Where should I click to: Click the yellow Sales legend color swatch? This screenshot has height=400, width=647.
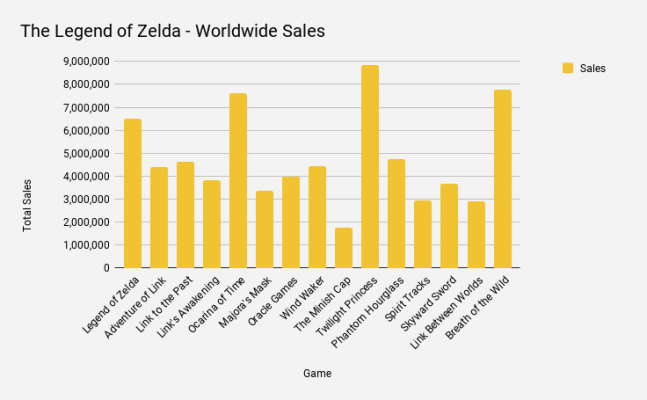click(x=567, y=68)
